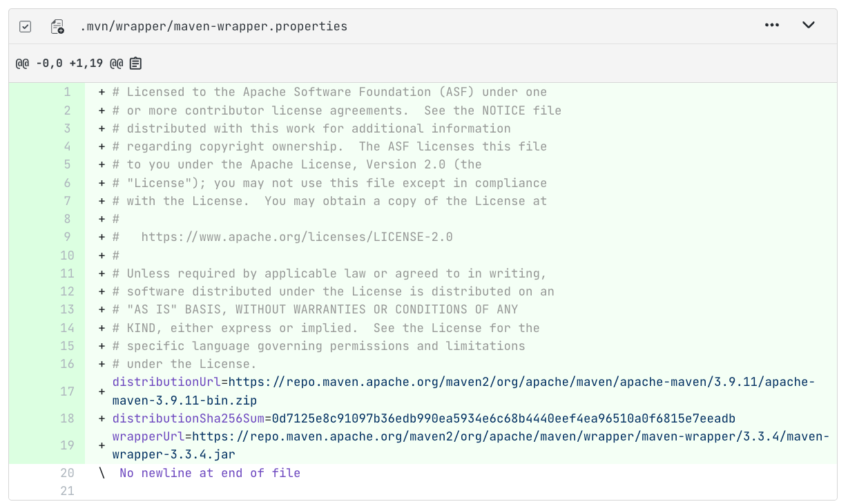Click the distributionUrl property key
Screen dimensions: 848x504
point(166,382)
